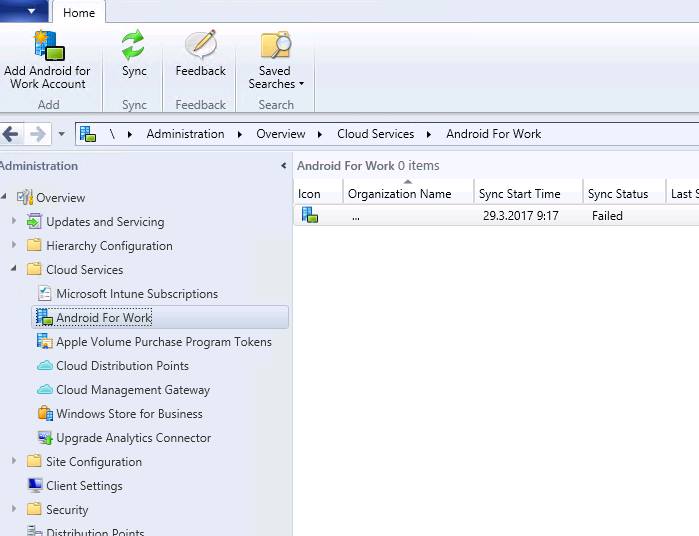699x536 pixels.
Task: Click the forward navigation arrow
Action: pos(38,134)
